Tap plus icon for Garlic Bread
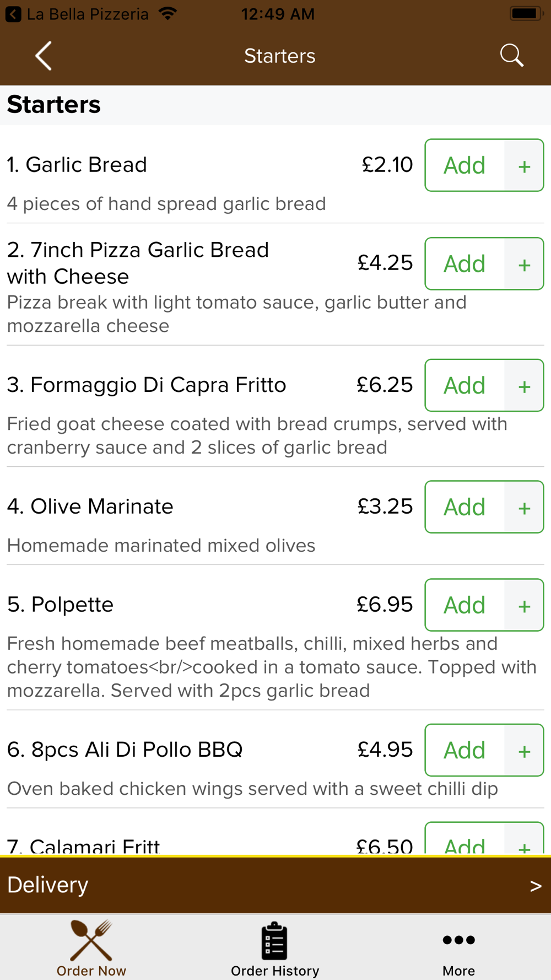 [524, 165]
